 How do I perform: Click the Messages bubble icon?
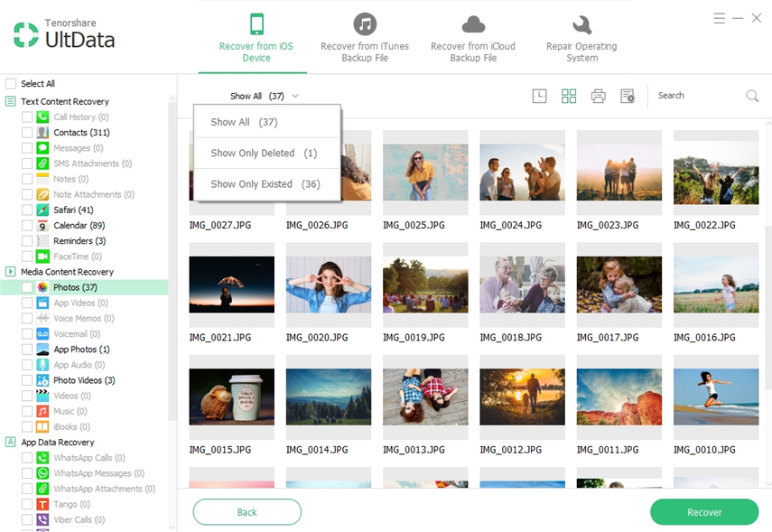42,148
